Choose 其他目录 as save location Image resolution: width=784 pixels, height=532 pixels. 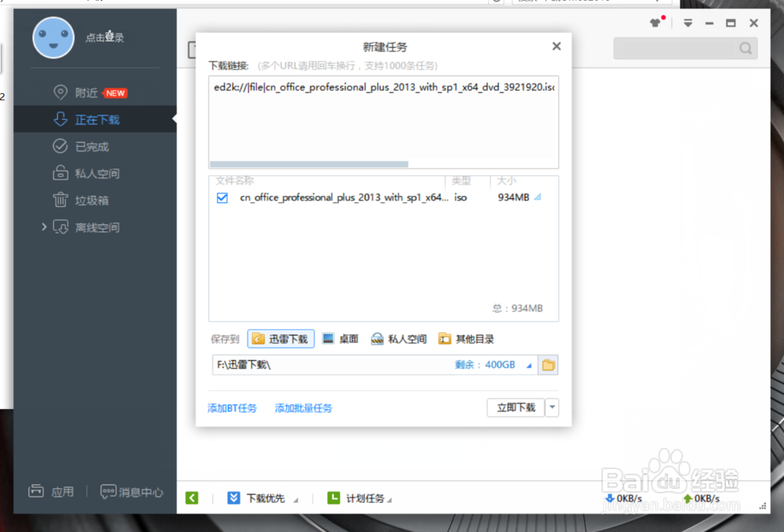(466, 338)
